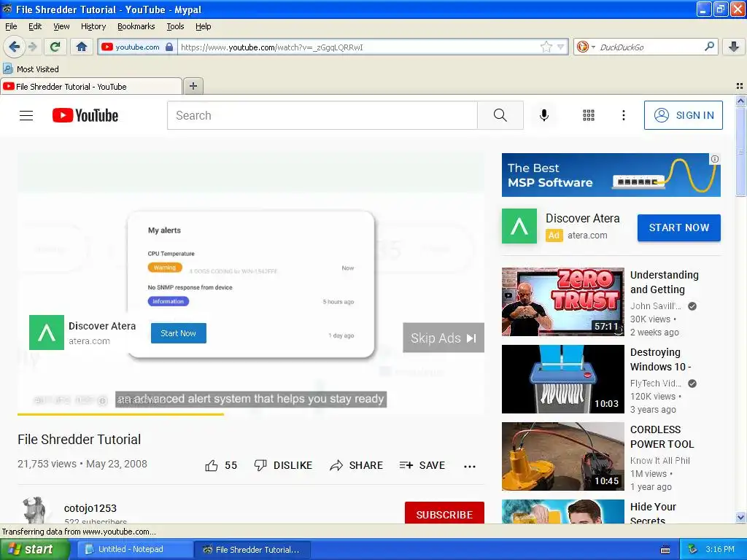Select the File Shredder Tutorial browser tab

90,86
